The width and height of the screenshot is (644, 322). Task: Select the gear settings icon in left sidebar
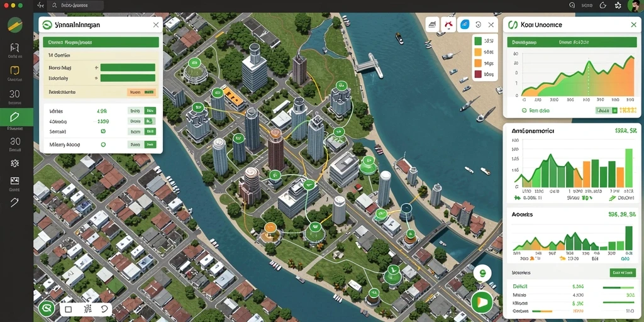pyautogui.click(x=15, y=163)
